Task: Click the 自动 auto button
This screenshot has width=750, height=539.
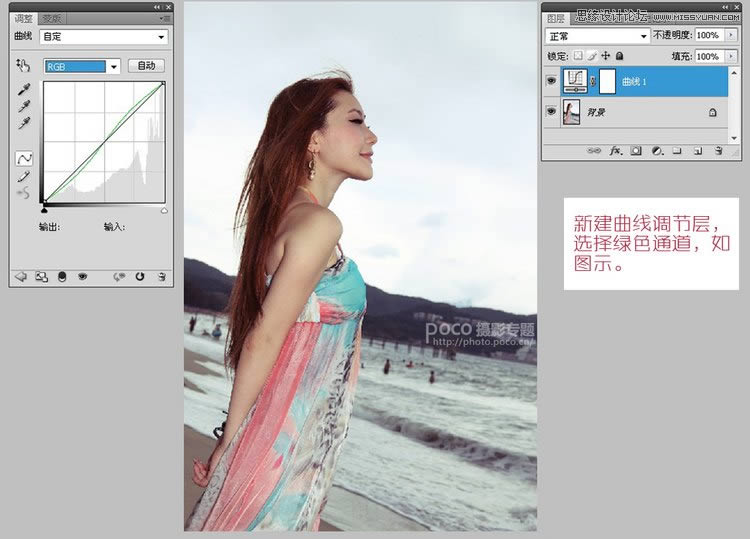Action: [x=146, y=66]
